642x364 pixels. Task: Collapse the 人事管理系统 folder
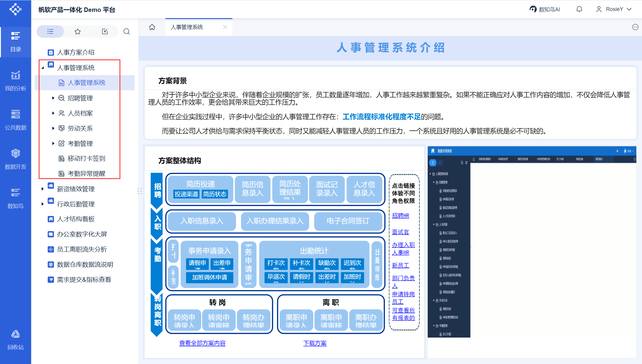(x=43, y=68)
